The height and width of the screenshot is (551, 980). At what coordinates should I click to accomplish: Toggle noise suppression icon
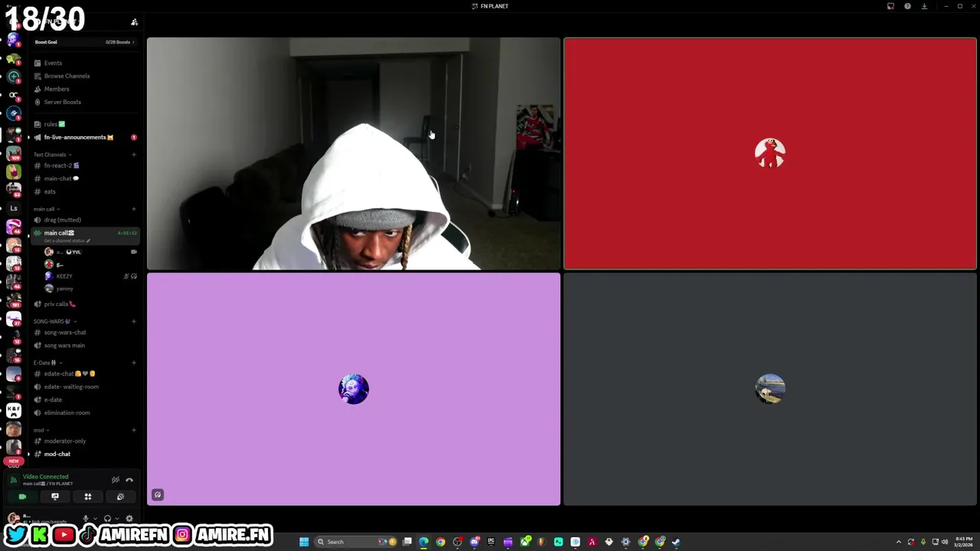116,480
